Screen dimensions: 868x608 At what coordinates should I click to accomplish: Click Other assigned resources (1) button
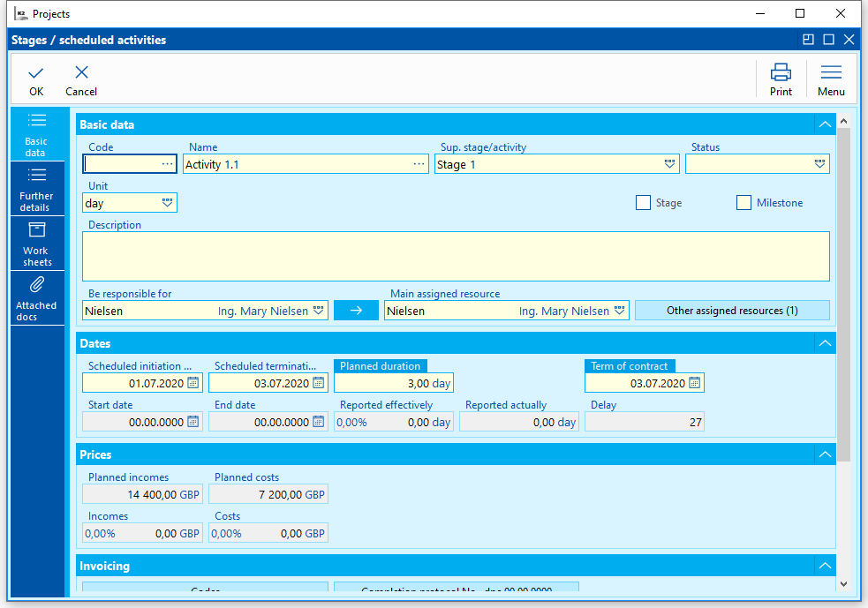click(x=732, y=311)
